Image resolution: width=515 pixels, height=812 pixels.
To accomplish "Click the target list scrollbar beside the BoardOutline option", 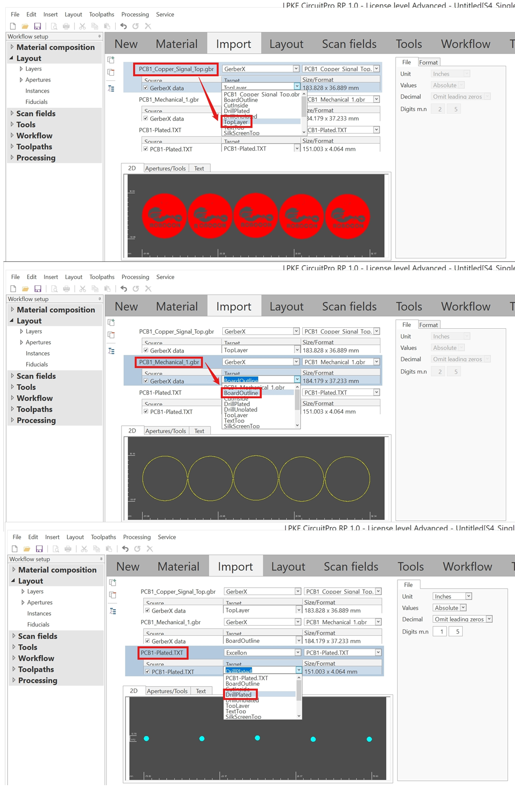I will tap(297, 401).
